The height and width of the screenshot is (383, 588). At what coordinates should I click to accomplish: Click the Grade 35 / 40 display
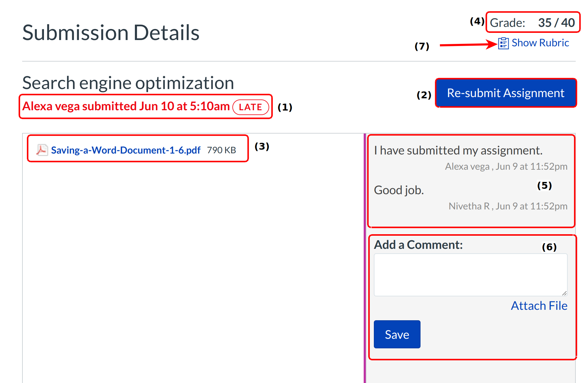pos(532,23)
